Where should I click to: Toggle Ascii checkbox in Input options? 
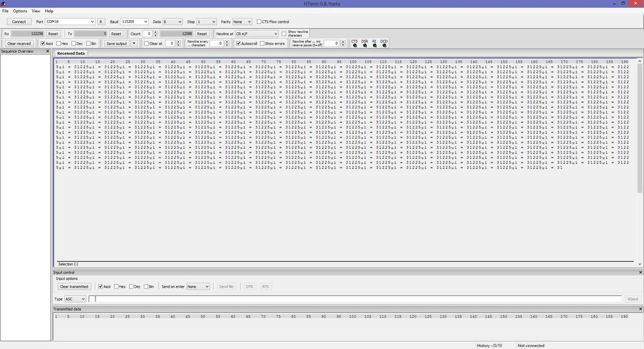(x=100, y=286)
